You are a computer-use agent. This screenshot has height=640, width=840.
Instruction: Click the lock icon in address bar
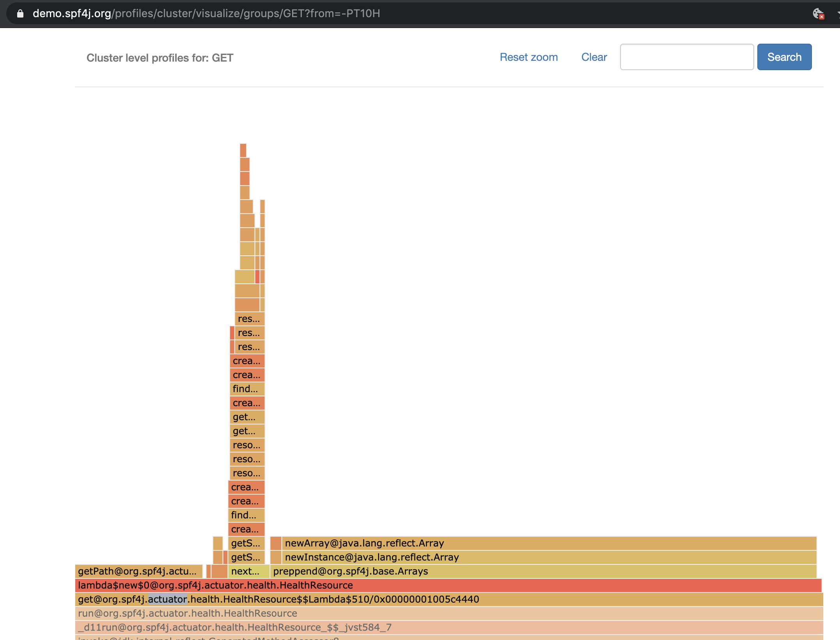click(x=20, y=14)
